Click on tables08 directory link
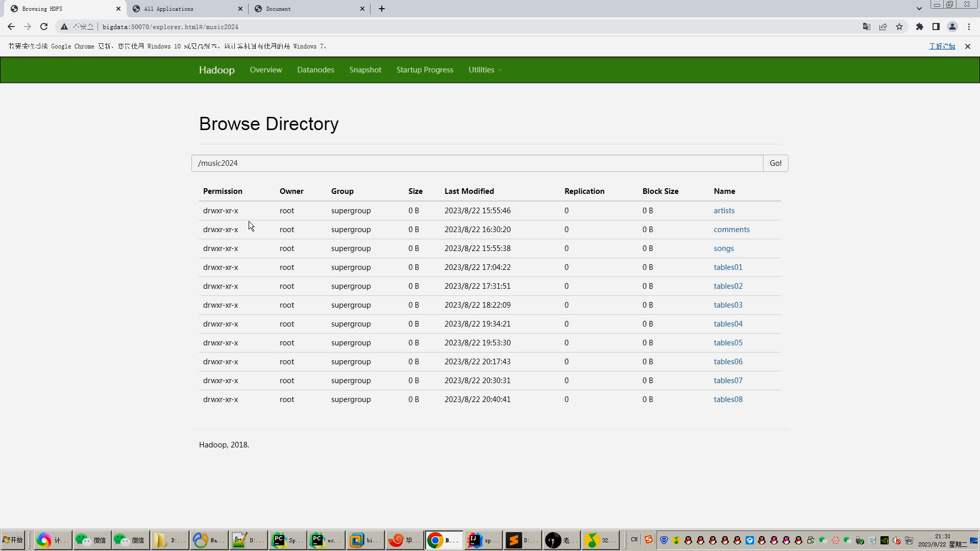The height and width of the screenshot is (551, 980). coord(729,399)
